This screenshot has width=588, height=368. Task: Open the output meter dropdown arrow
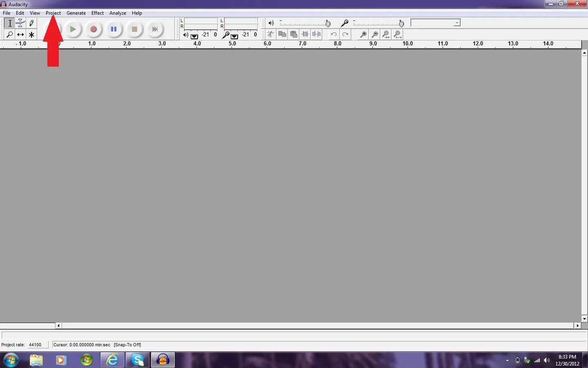(195, 36)
